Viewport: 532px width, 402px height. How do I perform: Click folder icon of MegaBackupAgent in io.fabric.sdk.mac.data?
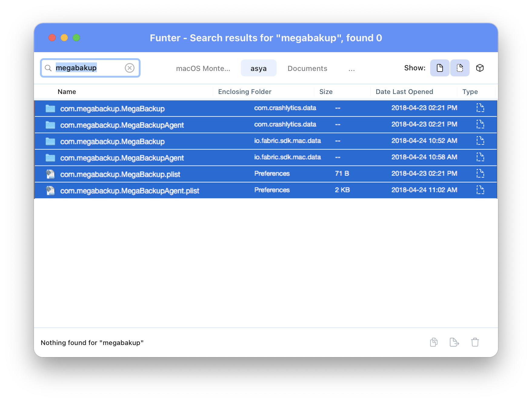coord(50,158)
